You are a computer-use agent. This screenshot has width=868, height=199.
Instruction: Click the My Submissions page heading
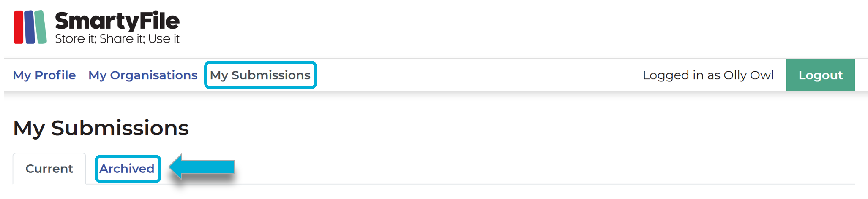tap(101, 128)
